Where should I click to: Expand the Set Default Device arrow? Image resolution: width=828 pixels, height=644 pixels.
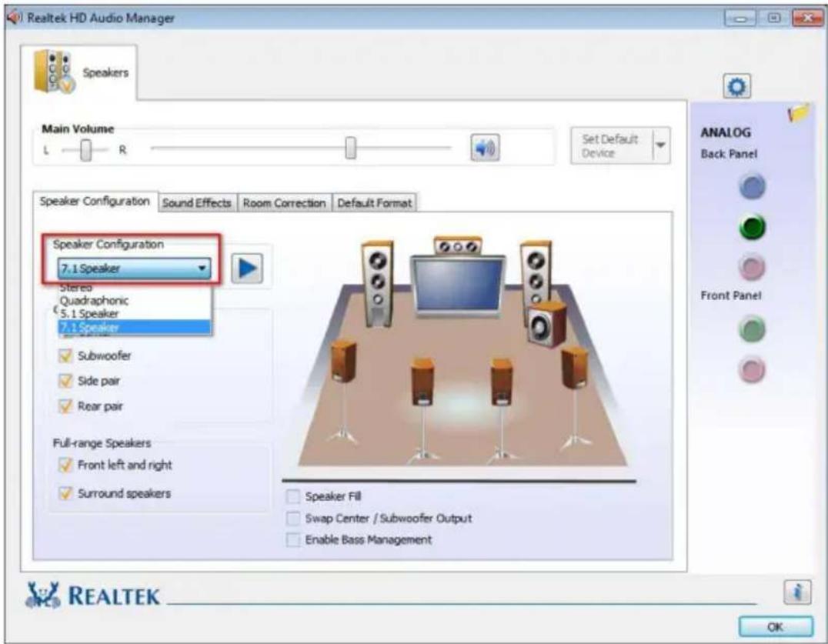point(660,145)
